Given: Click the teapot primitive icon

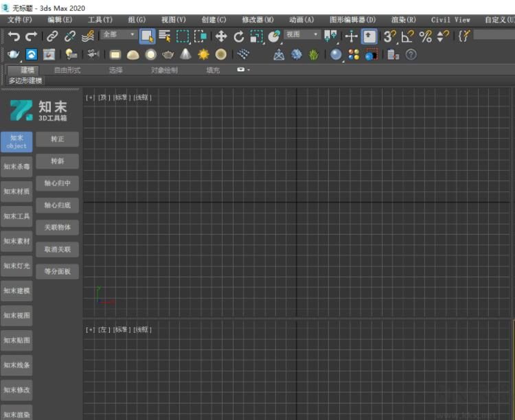Looking at the screenshot, I should tap(168, 54).
